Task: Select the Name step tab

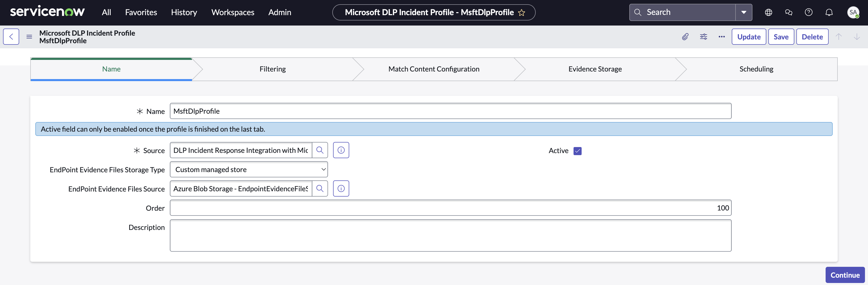Action: pyautogui.click(x=111, y=69)
